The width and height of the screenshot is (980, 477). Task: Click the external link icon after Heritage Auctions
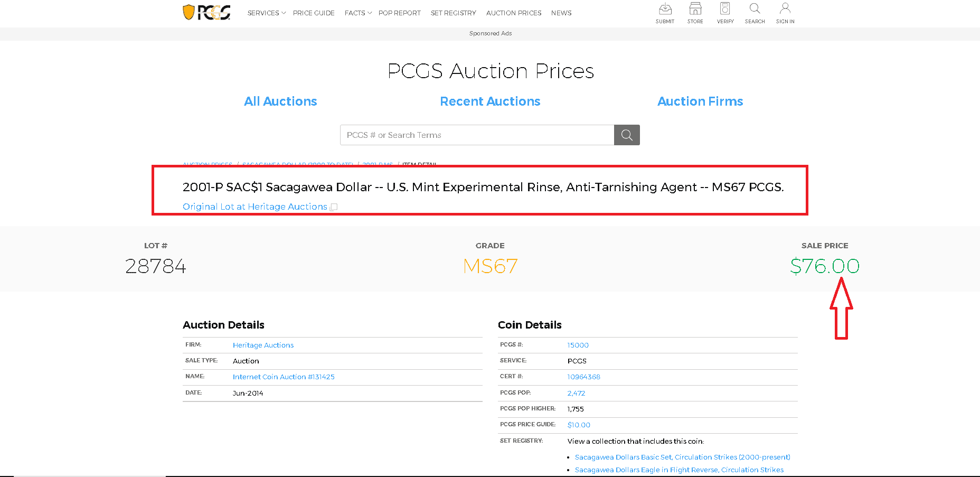pos(333,207)
